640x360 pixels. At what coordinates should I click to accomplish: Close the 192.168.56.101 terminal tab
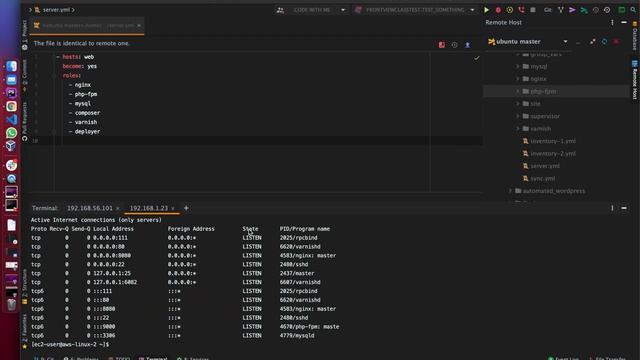tap(118, 209)
